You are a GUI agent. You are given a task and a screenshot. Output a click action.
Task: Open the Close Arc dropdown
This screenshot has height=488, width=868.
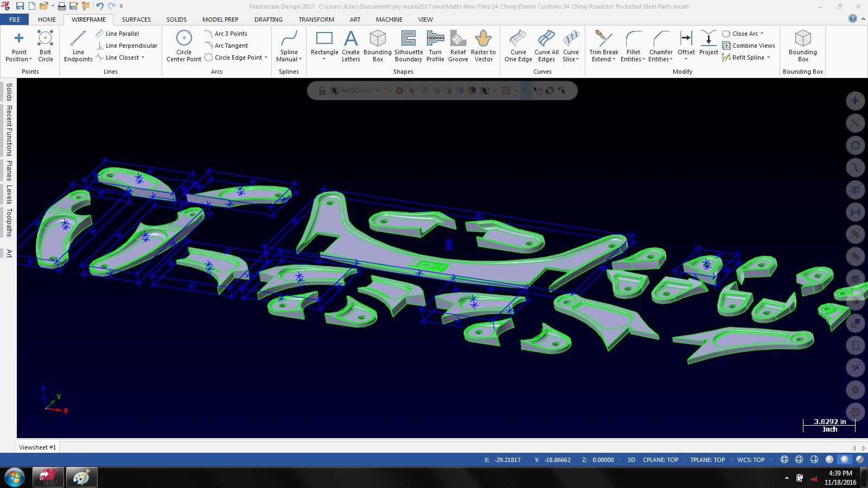[762, 34]
